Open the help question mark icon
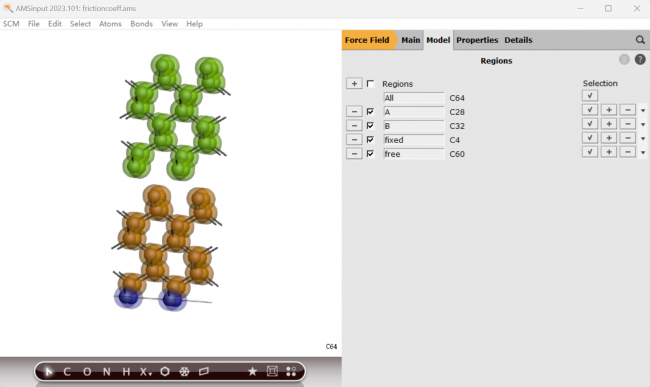 [640, 60]
